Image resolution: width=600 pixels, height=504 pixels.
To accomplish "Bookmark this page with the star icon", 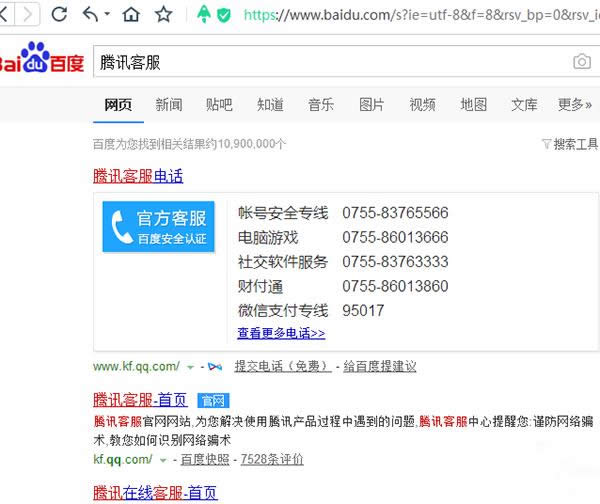I will point(164,14).
